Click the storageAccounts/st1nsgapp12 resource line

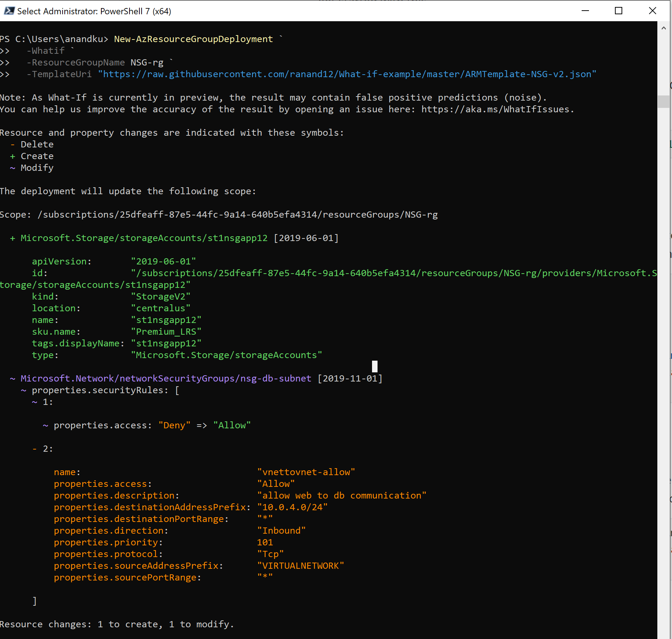pos(174,238)
